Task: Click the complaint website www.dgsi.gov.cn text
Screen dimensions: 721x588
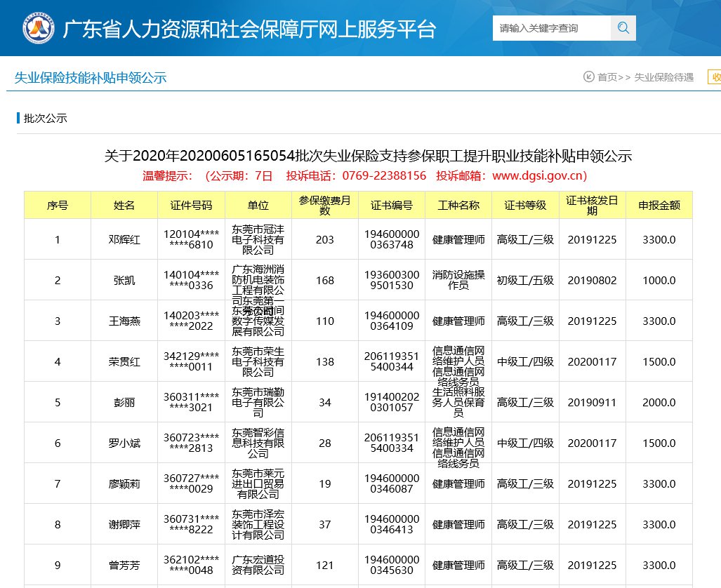Action: (539, 175)
